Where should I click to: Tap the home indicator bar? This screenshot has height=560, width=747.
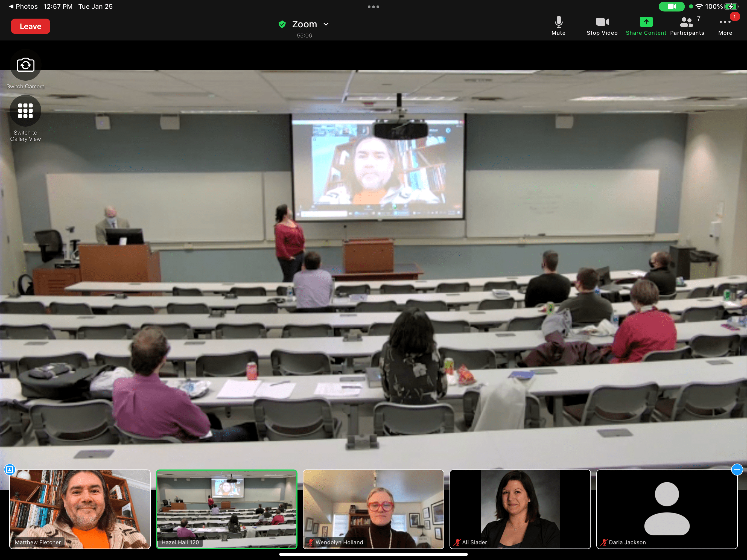point(373,554)
